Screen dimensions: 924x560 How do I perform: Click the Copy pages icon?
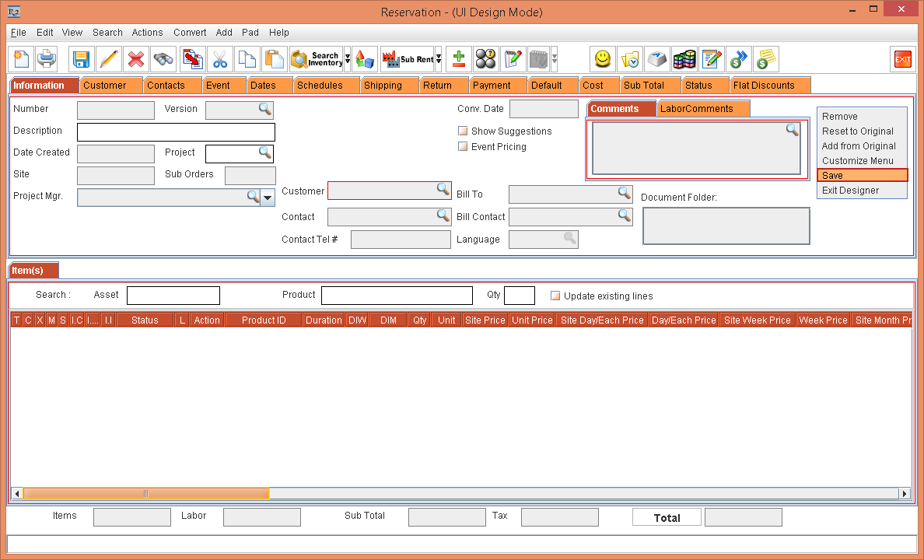pos(247,59)
